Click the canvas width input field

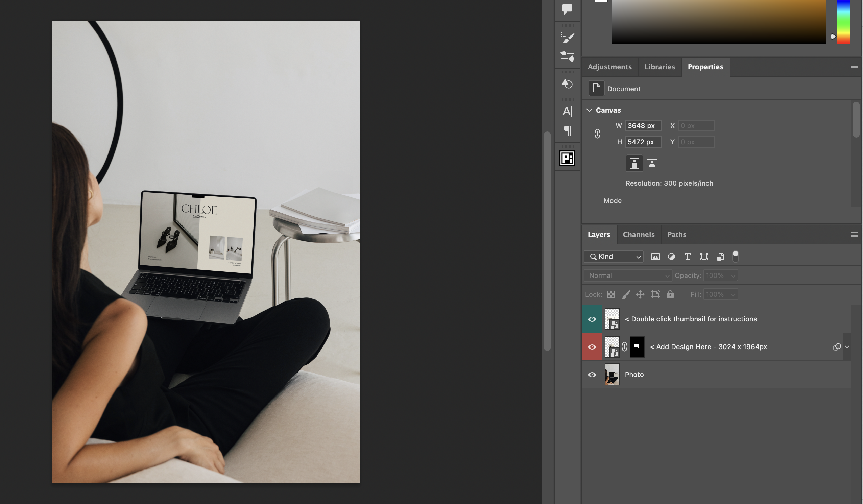643,126
